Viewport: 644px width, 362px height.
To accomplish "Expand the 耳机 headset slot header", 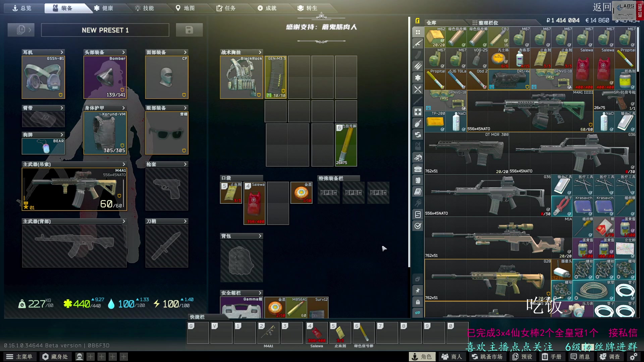I will pyautogui.click(x=43, y=52).
